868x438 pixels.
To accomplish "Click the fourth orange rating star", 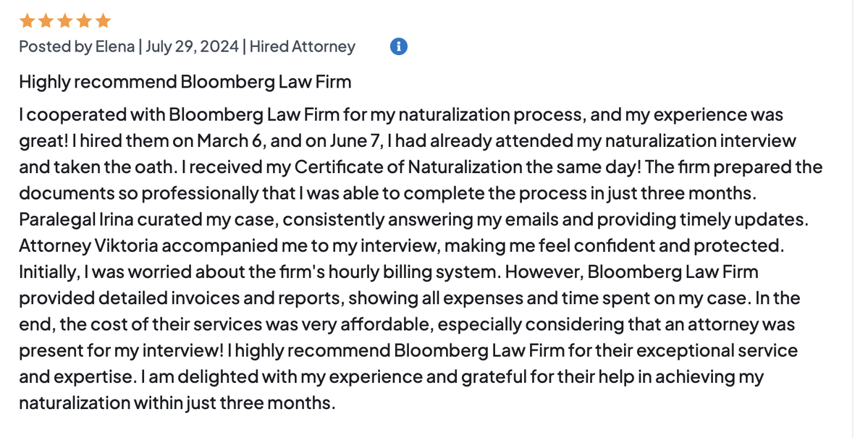I will 84,20.
